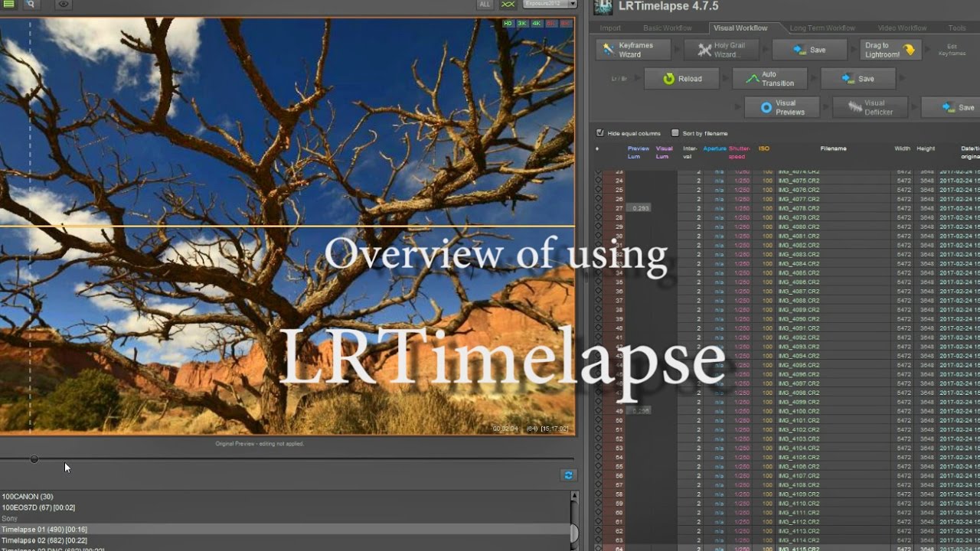This screenshot has height=551, width=980.
Task: Switch to the Import tab
Action: 610,28
